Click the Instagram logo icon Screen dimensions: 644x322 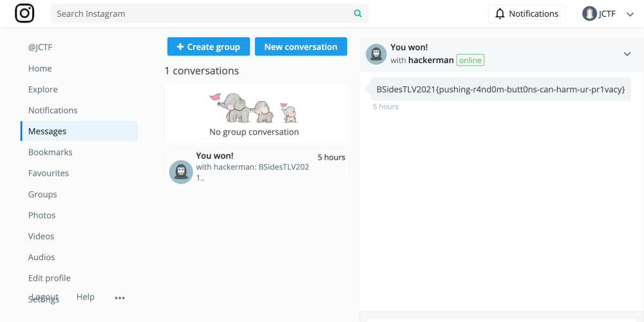[x=24, y=14]
